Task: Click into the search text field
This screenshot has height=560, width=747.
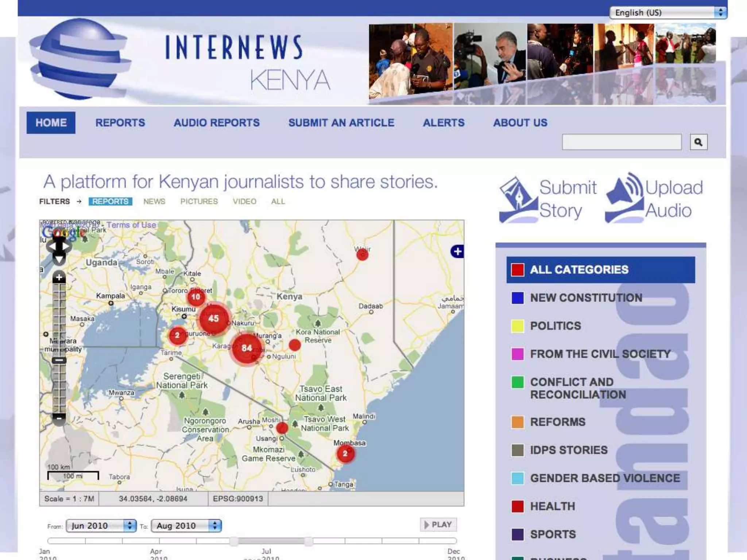Action: coord(622,142)
